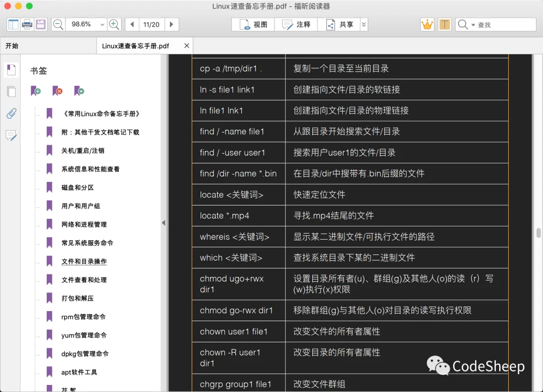The height and width of the screenshot is (392, 543).
Task: Open the zoom percentage dropdown
Action: point(102,25)
